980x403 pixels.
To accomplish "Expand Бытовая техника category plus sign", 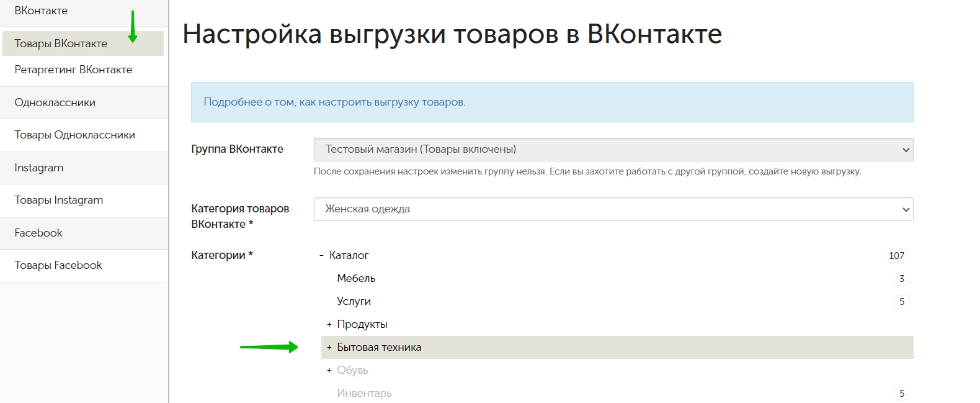I will click(x=329, y=347).
